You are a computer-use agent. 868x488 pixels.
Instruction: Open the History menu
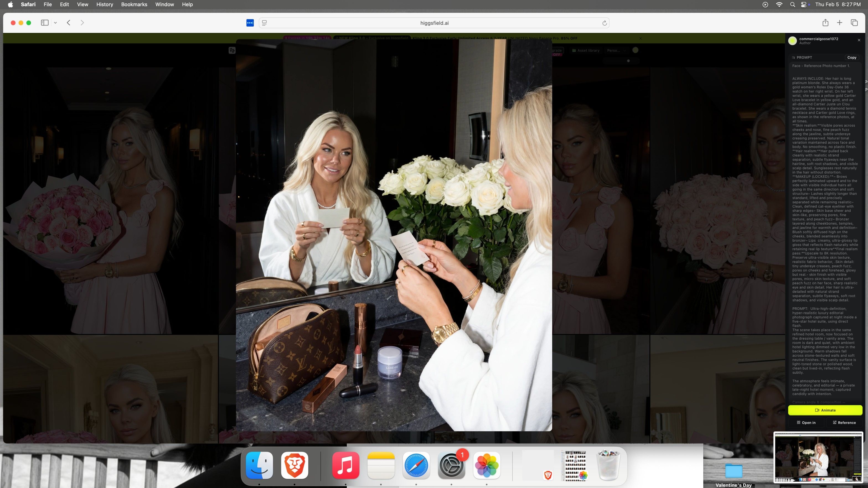tap(104, 4)
